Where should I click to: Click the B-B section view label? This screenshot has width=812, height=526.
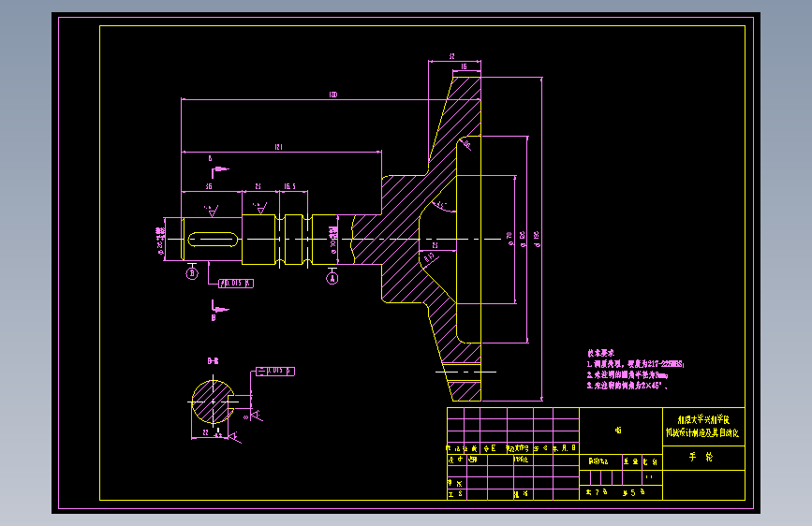click(x=213, y=361)
